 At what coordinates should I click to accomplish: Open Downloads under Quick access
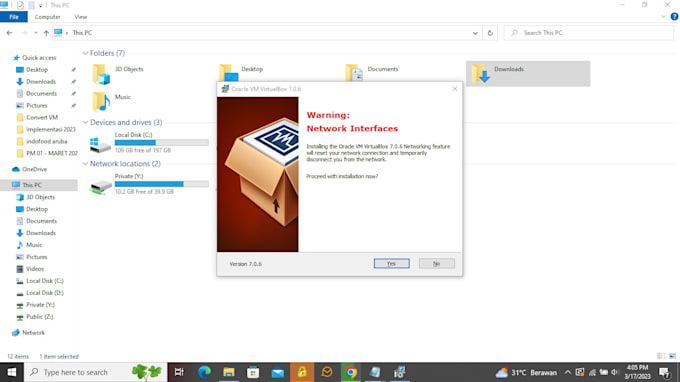click(41, 82)
